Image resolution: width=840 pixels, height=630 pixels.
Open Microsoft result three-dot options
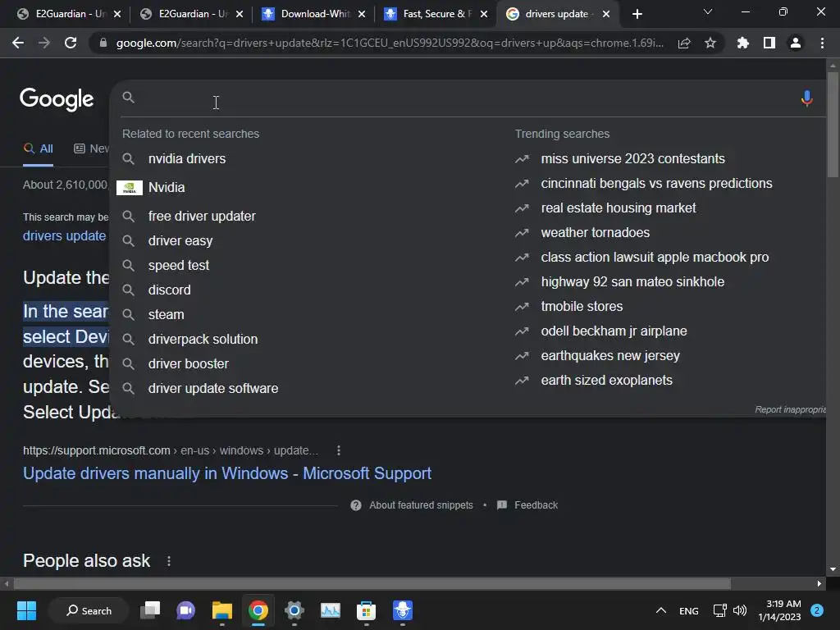pyautogui.click(x=339, y=450)
